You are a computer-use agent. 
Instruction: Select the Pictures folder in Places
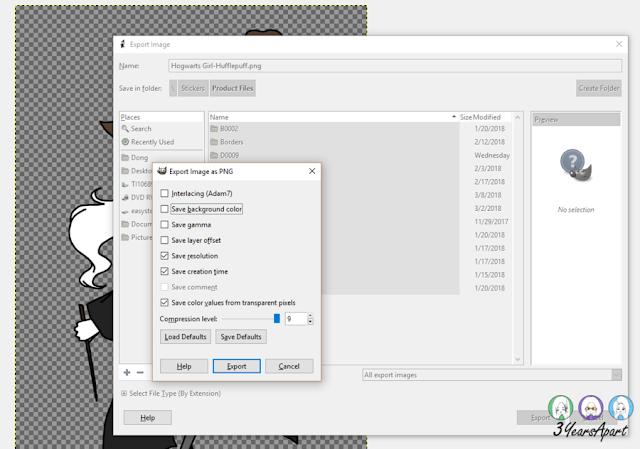tap(137, 238)
